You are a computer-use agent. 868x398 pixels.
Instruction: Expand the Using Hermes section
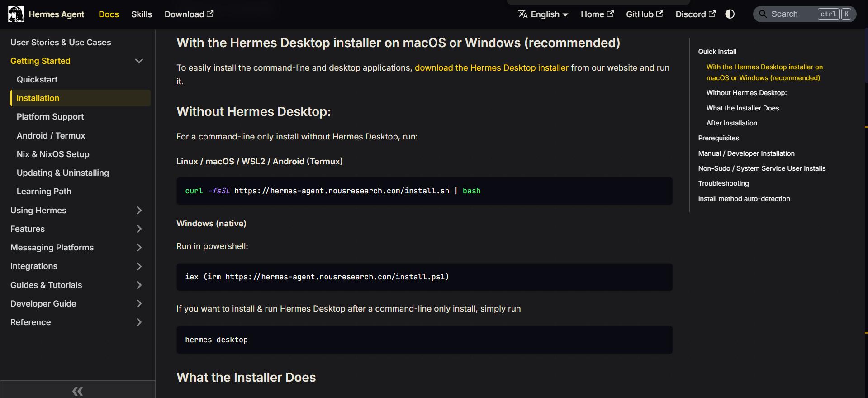[x=76, y=210]
